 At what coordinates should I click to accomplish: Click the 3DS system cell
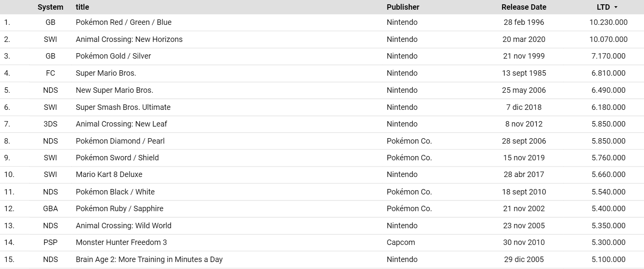pos(50,124)
